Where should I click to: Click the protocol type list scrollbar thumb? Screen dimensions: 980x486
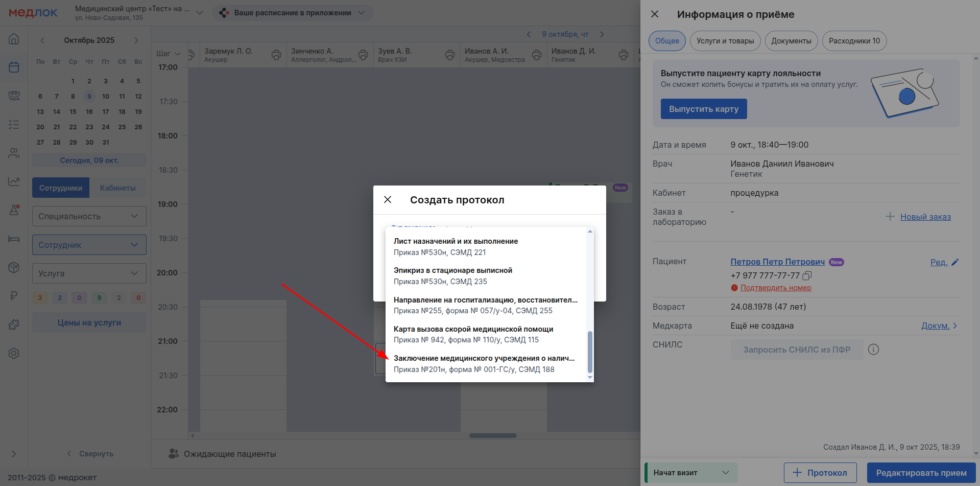590,352
